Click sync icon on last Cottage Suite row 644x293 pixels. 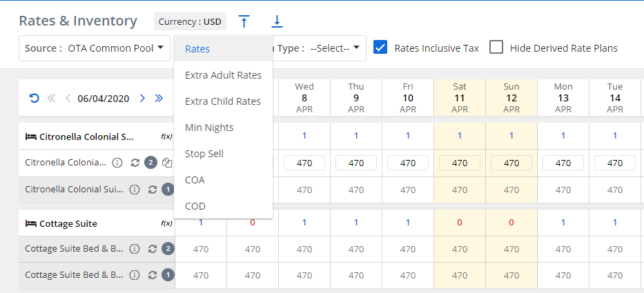click(x=153, y=275)
